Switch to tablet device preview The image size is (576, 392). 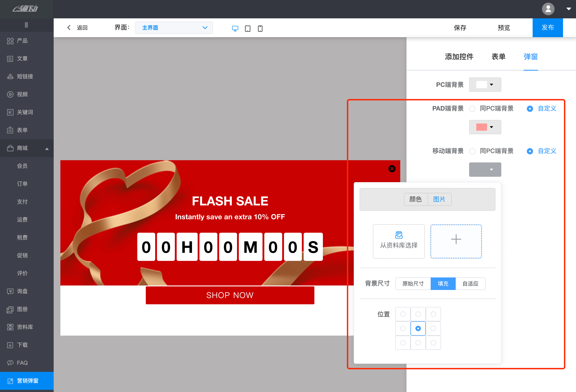pos(247,28)
